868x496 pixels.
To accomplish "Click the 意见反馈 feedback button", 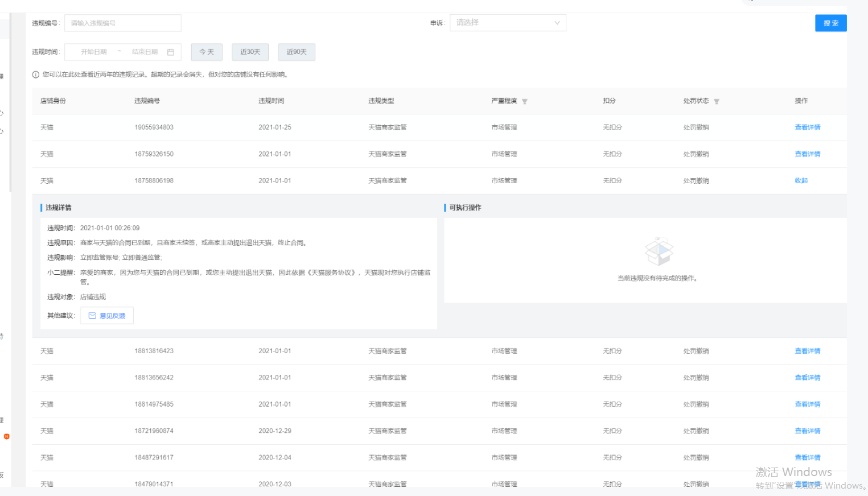I will [107, 316].
